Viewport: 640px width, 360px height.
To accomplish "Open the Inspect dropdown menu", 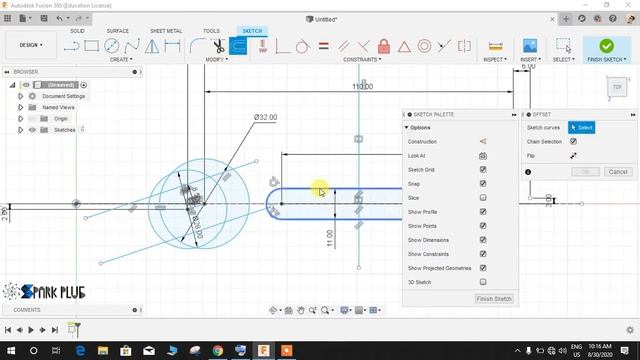I will 495,60.
